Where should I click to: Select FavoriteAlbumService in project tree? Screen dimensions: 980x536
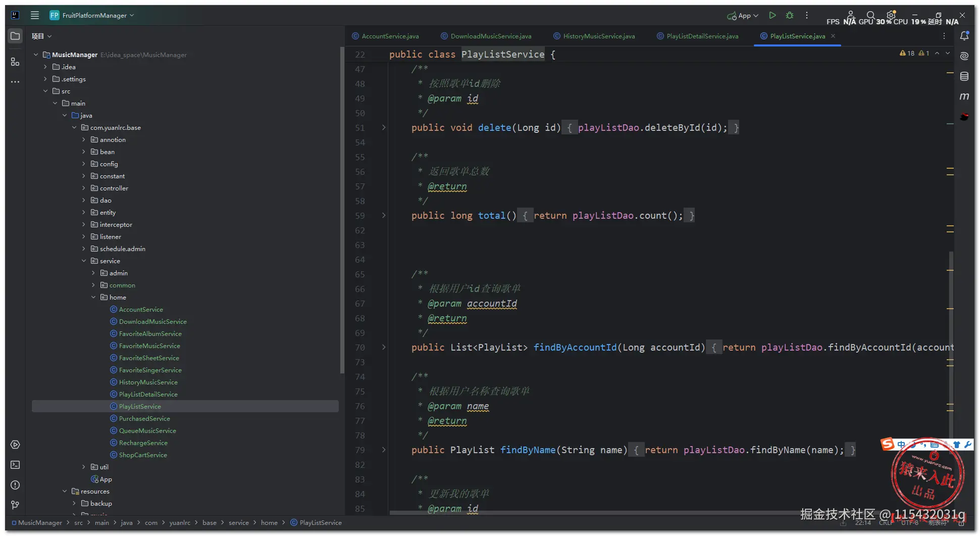pyautogui.click(x=150, y=333)
